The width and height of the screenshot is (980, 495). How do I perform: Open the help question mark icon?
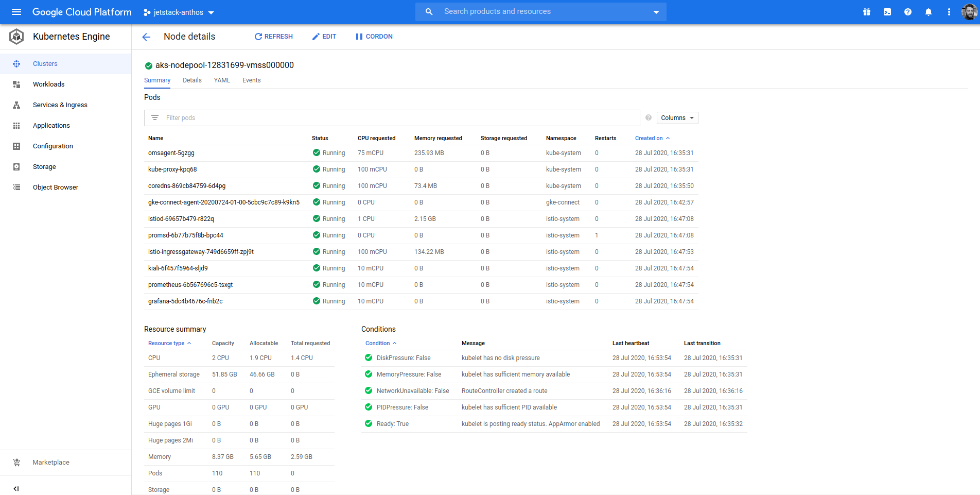pyautogui.click(x=908, y=12)
